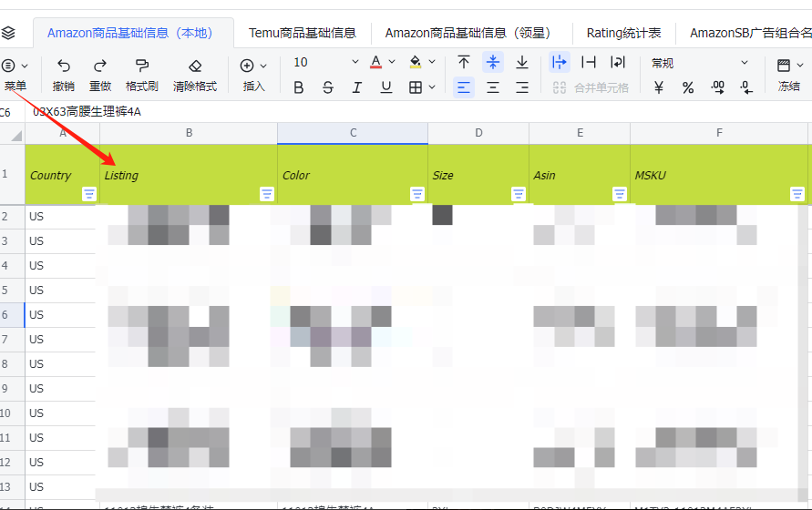Open the fill color dropdown arrow

[x=432, y=63]
